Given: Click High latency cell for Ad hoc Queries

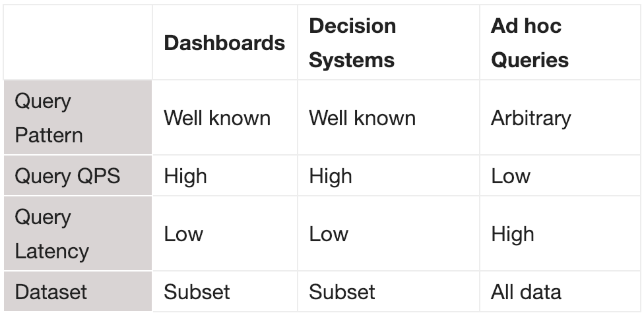Looking at the screenshot, I should [513, 235].
